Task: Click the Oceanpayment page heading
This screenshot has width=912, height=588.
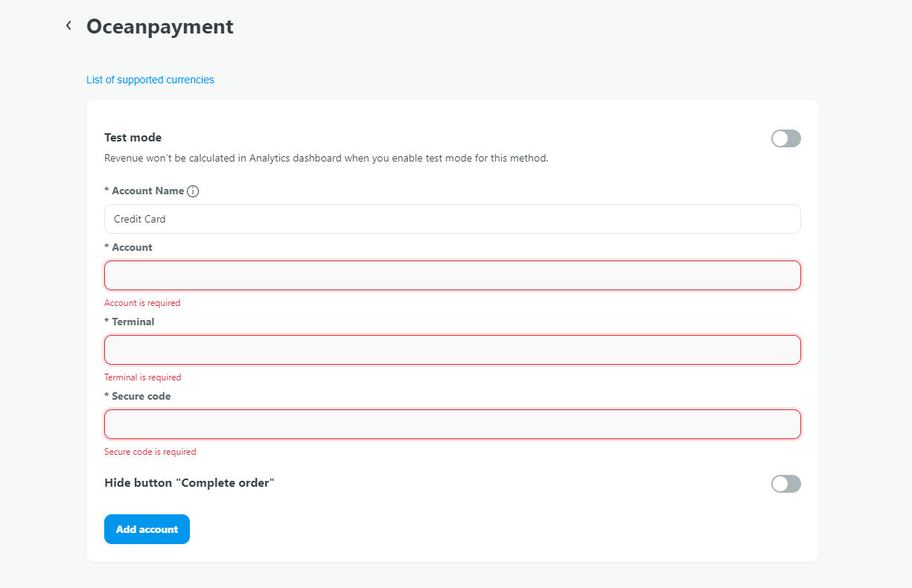Action: click(159, 27)
